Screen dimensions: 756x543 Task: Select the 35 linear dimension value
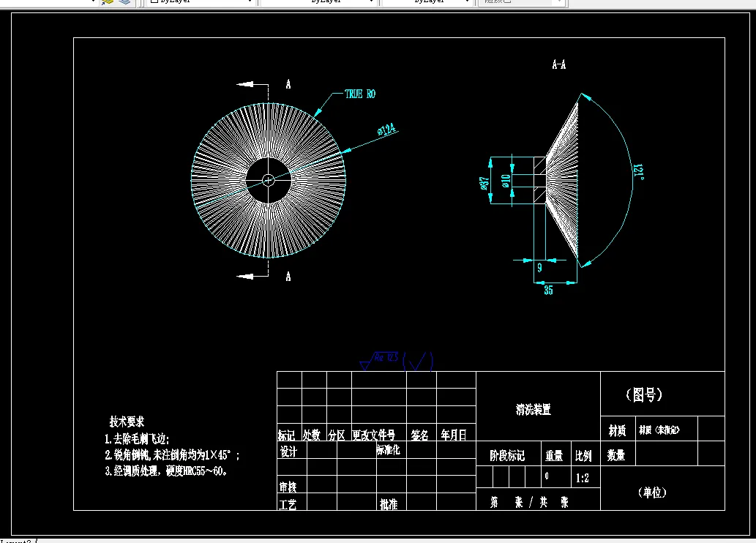point(548,290)
